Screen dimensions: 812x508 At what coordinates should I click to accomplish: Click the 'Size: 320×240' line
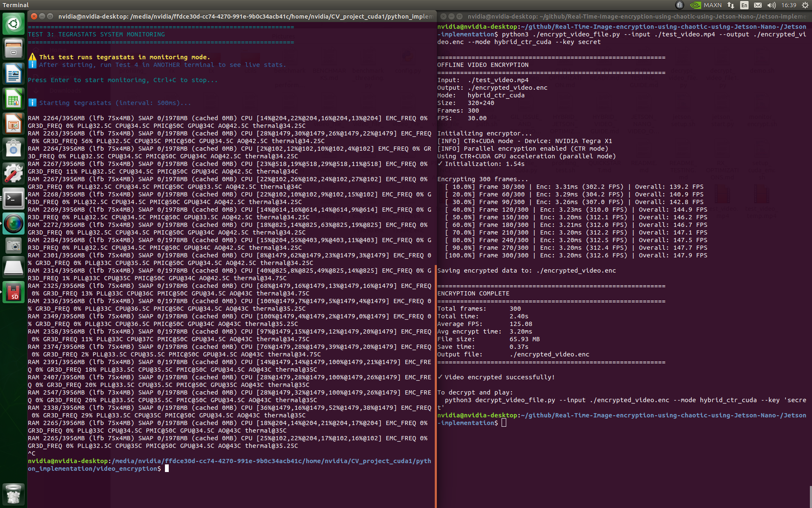(x=466, y=103)
